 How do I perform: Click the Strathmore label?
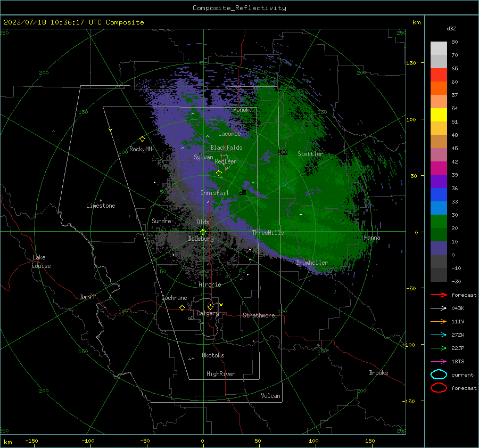259,315
